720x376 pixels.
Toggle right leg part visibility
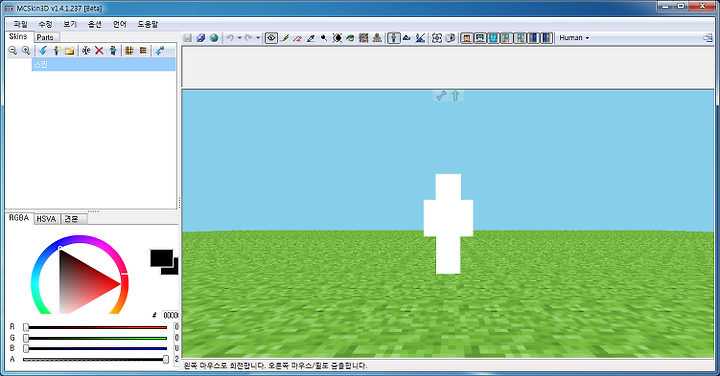pyautogui.click(x=546, y=38)
